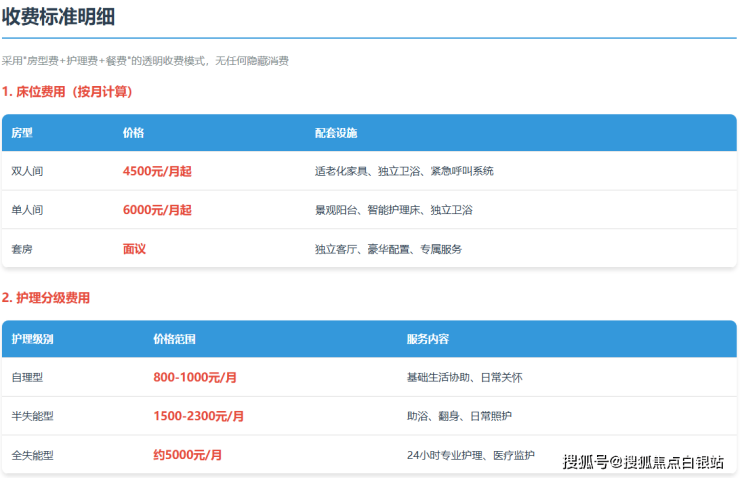Viewport: 740px width, 478px height.
Task: Click the 配套设施 column header
Action: coord(335,132)
